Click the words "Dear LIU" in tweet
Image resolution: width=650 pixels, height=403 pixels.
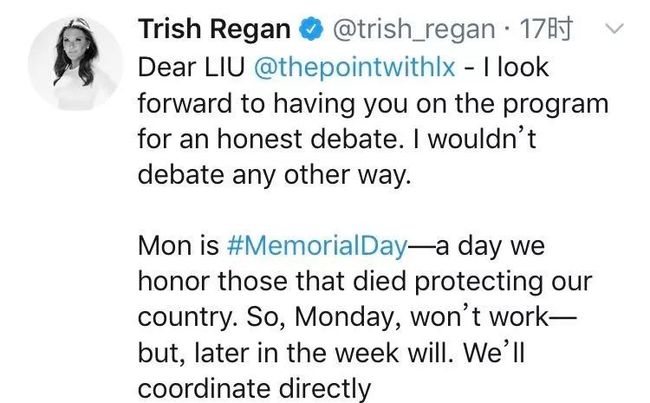click(191, 67)
